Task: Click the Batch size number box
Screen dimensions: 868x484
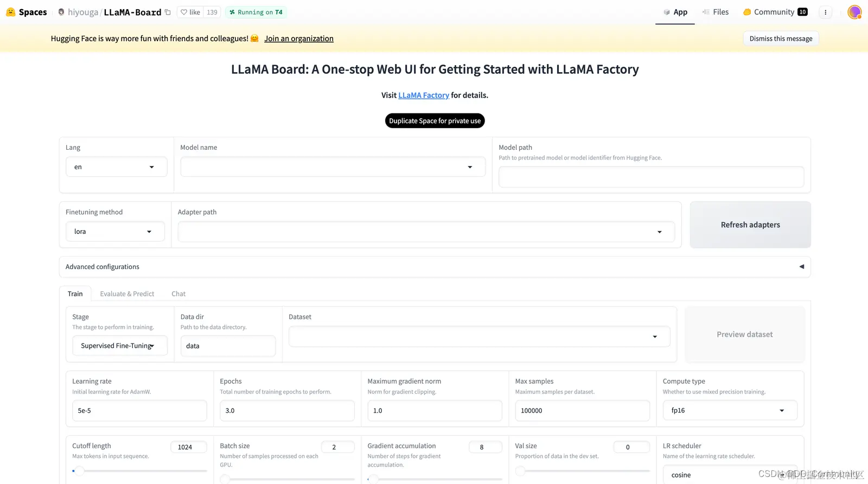Action: (337, 447)
